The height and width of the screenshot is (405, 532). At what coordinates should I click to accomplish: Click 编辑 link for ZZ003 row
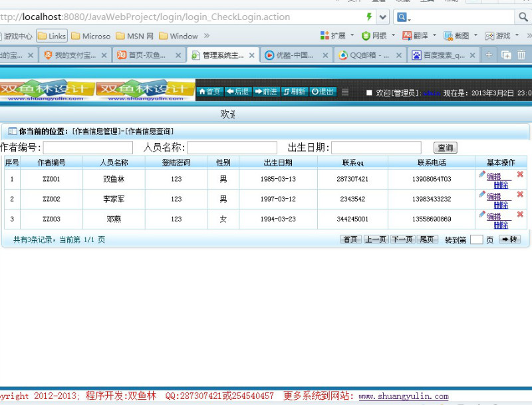pyautogui.click(x=493, y=216)
